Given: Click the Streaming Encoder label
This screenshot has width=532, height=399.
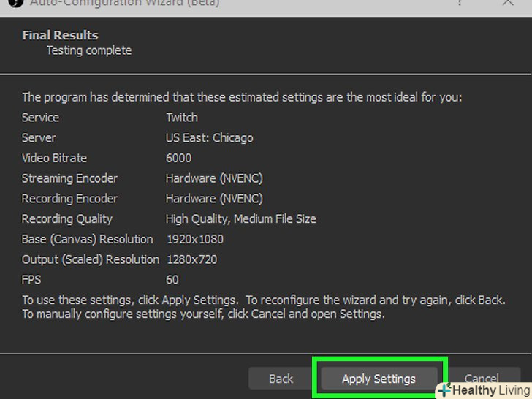Looking at the screenshot, I should coord(69,178).
